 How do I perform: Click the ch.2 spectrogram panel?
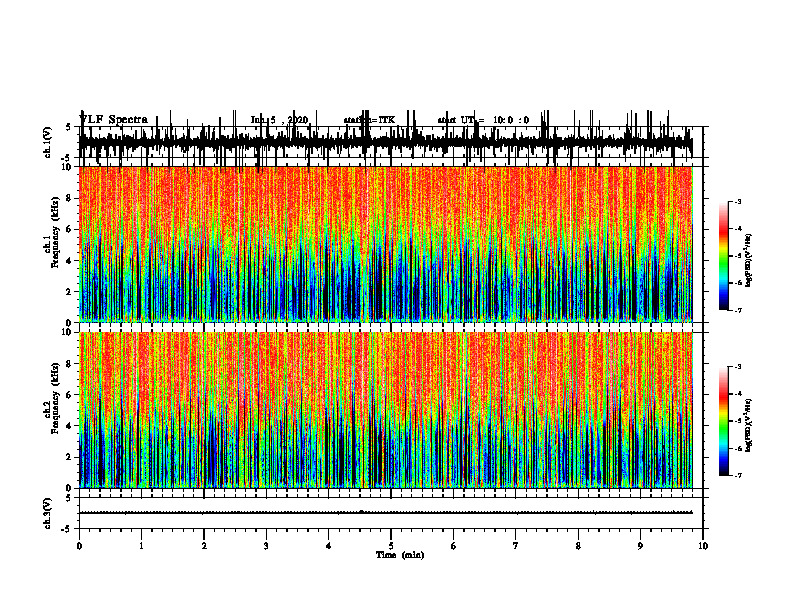point(385,410)
